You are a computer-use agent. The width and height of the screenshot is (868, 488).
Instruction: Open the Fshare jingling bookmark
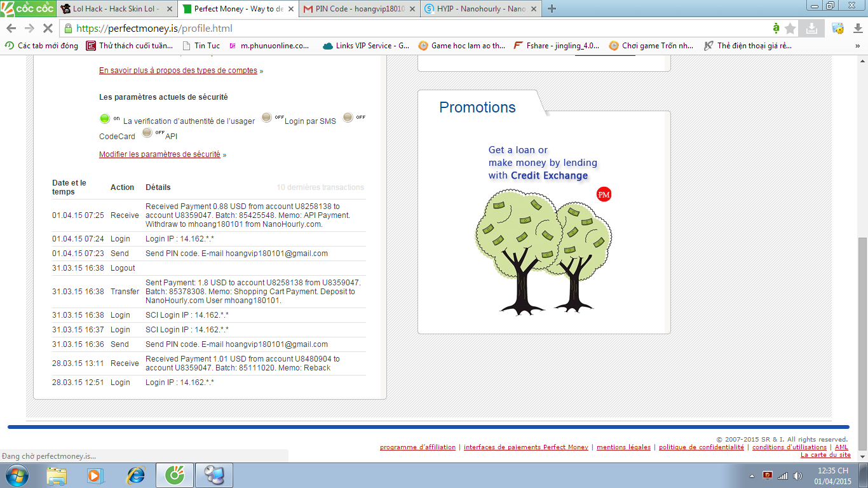(556, 46)
